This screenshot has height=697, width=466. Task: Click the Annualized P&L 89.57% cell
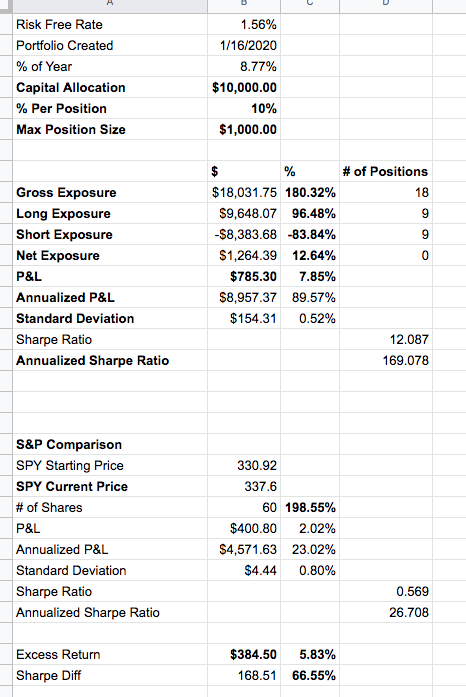coord(310,297)
